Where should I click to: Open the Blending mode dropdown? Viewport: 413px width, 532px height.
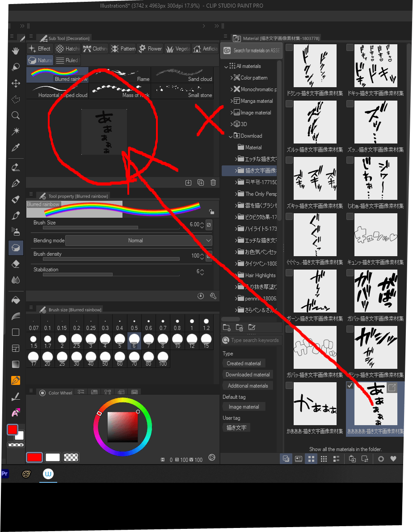click(139, 240)
